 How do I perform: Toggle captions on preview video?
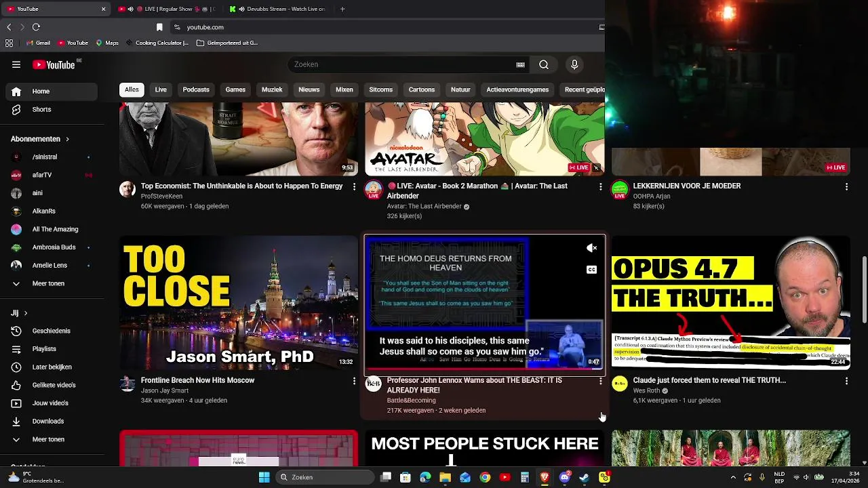(591, 270)
